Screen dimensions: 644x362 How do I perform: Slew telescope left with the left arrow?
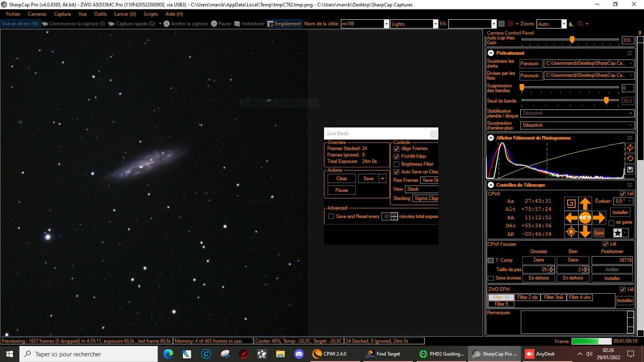tap(571, 218)
